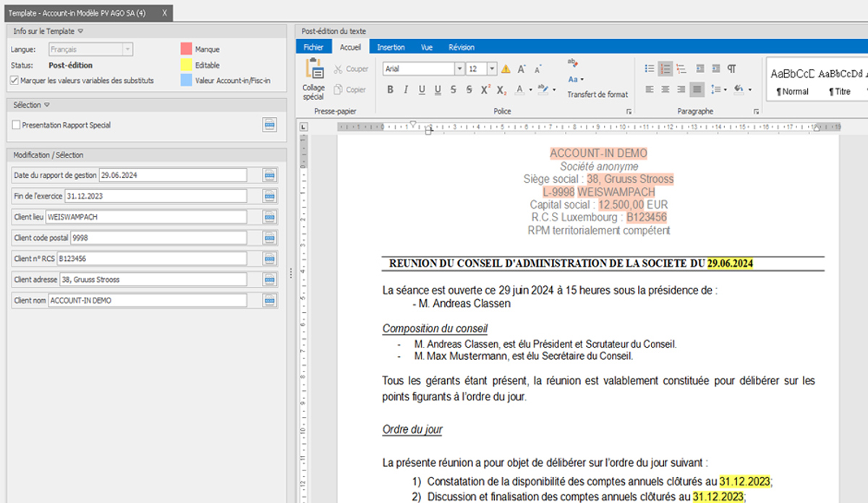
Task: Open the Collage spécial paste option
Action: pyautogui.click(x=313, y=79)
